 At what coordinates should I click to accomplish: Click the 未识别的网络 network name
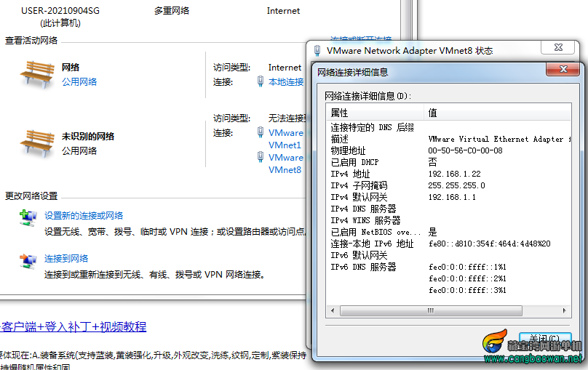[88, 137]
